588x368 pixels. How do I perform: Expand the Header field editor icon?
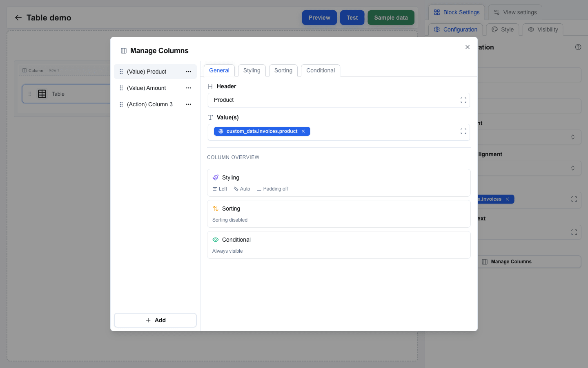coord(463,100)
